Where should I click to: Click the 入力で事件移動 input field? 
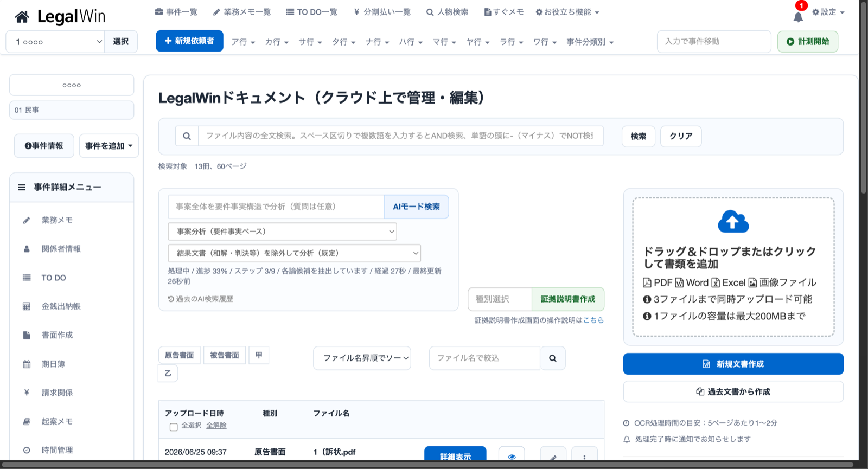(714, 42)
